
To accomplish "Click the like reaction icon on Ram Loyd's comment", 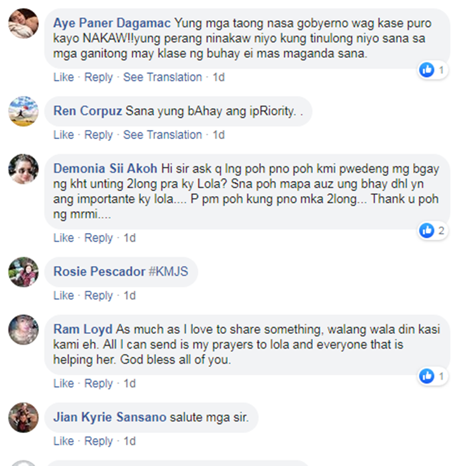I will pyautogui.click(x=427, y=376).
